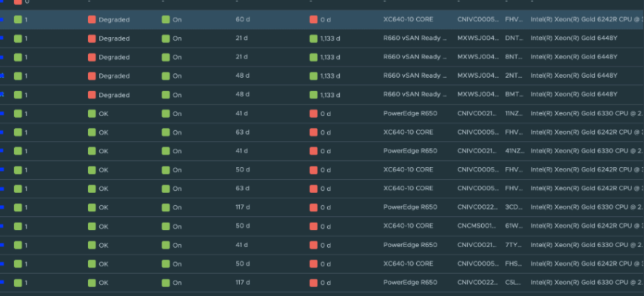Click the CNCMS001 serial number cell
The height and width of the screenshot is (296, 644).
point(477,226)
